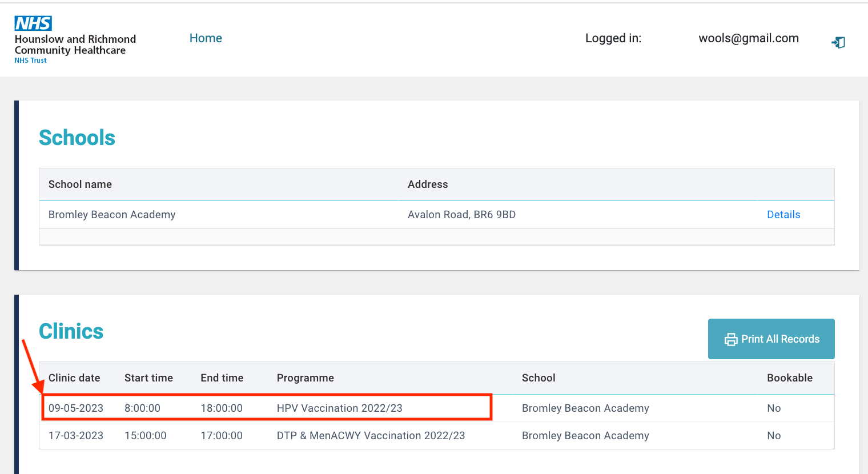This screenshot has width=868, height=474.
Task: Click the Start time column header
Action: click(148, 378)
